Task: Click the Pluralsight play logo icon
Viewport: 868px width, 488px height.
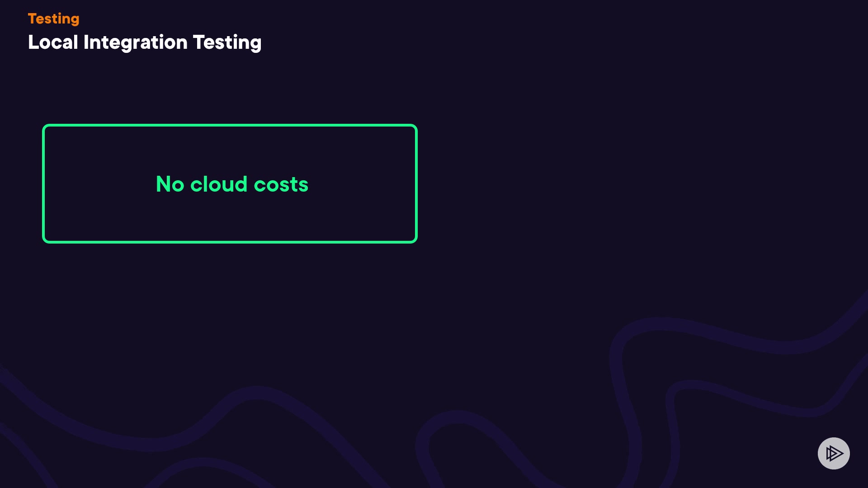Action: click(834, 453)
